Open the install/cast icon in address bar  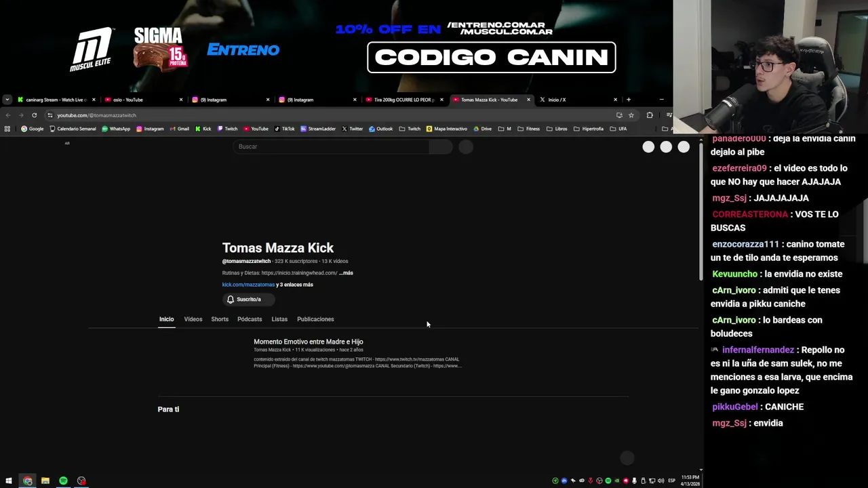click(x=619, y=115)
